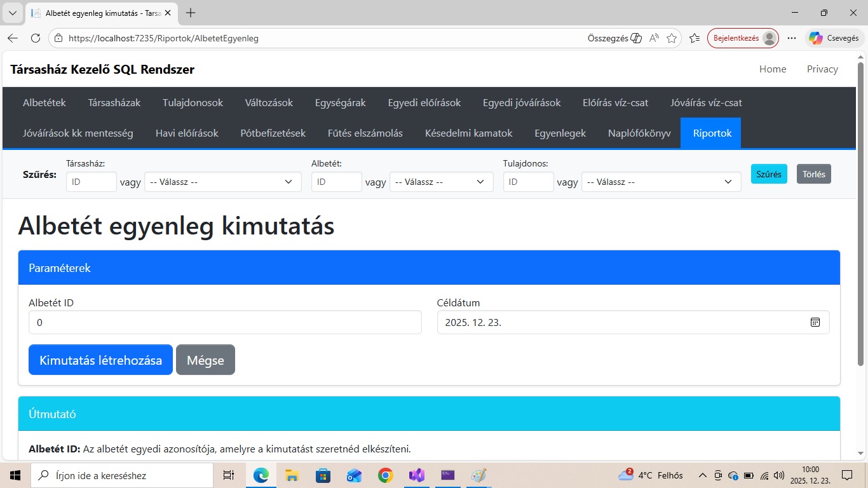Focus the Albetét ID parameter input field
Image resolution: width=868 pixels, height=488 pixels.
pos(225,322)
